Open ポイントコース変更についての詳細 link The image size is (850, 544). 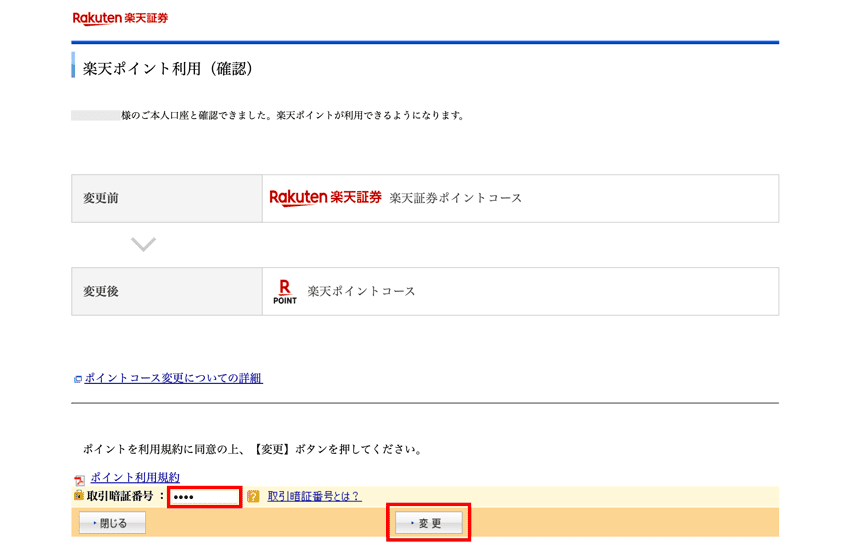(x=173, y=378)
